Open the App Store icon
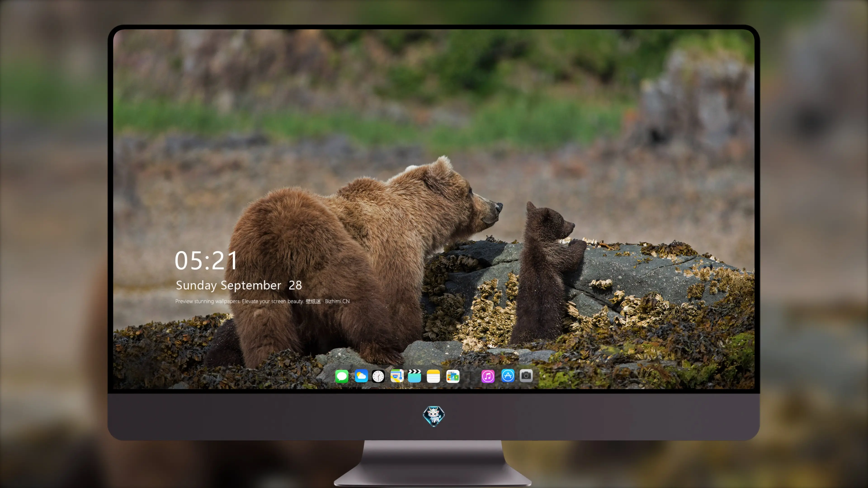Viewport: 868px width, 488px height. click(x=508, y=375)
